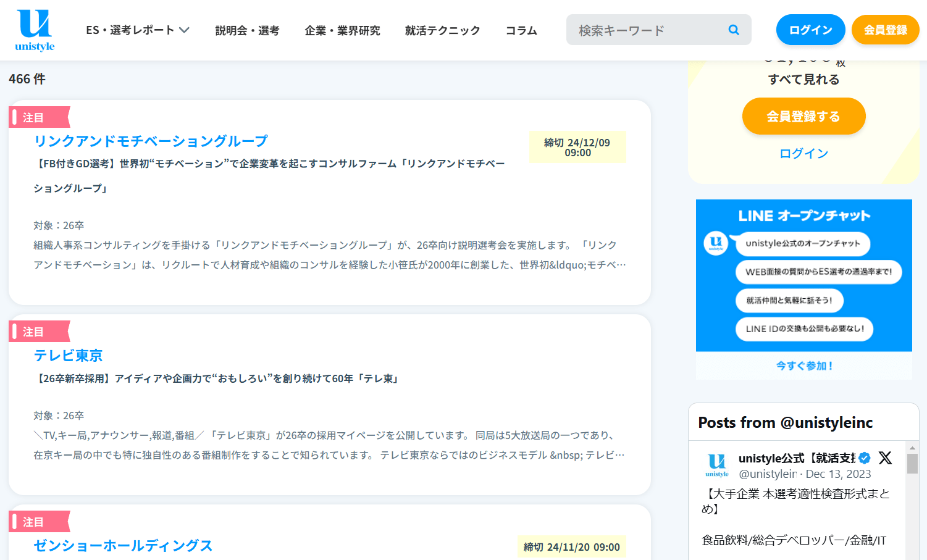Open the ES・選考レポート menu label
Screen dimensions: 927x560
(130, 30)
